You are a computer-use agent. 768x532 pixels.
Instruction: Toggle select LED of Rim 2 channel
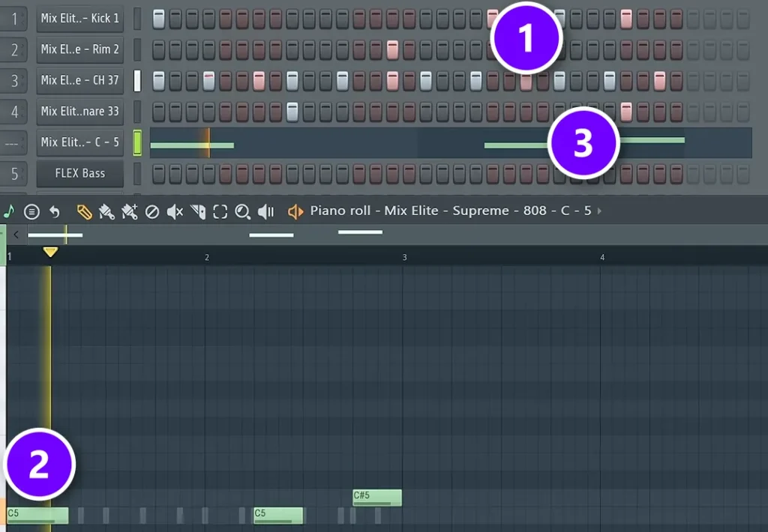click(x=137, y=49)
